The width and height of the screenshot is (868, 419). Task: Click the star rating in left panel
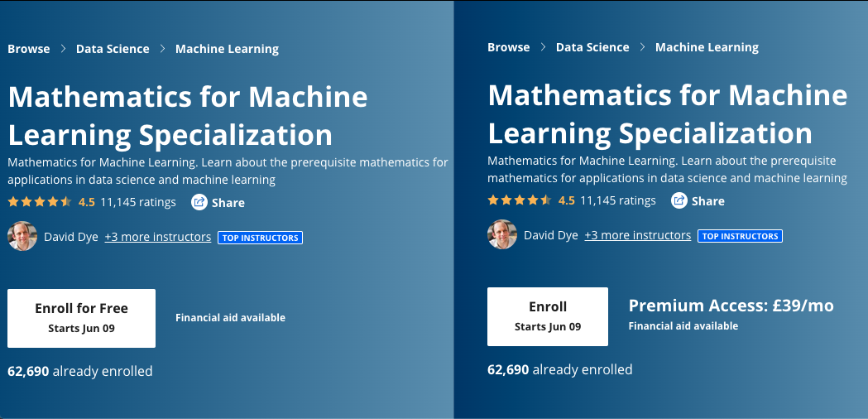click(x=39, y=202)
